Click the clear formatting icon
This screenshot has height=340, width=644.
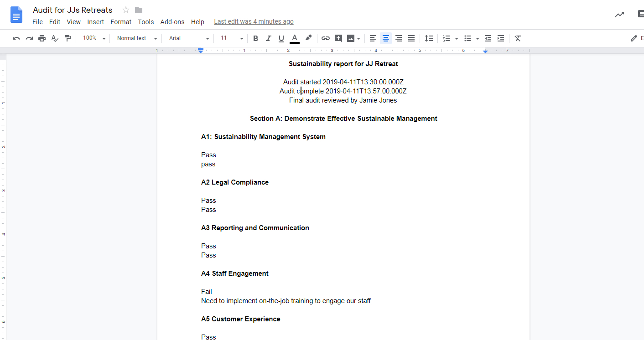(x=518, y=38)
